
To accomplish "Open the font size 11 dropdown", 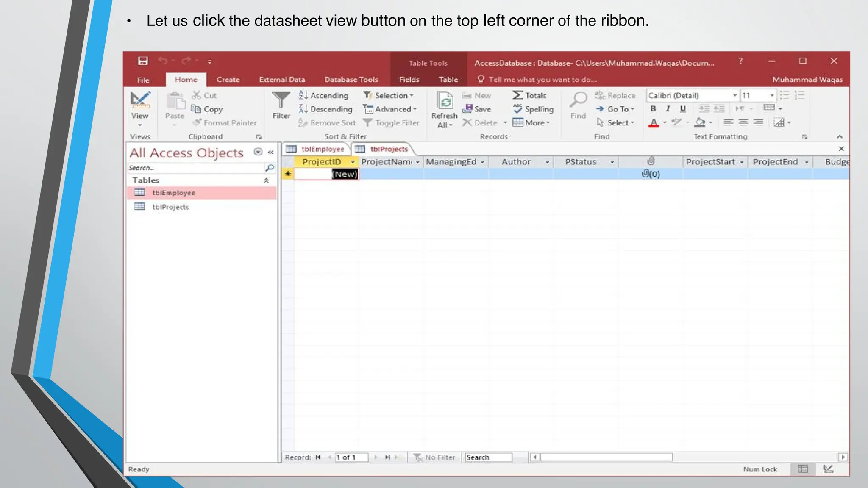I will click(772, 95).
